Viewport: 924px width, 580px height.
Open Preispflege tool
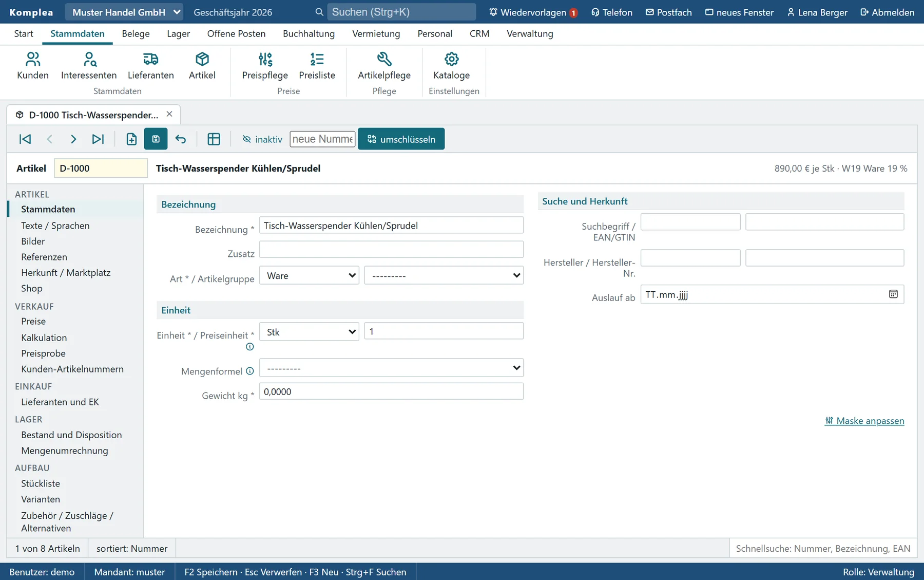click(x=265, y=66)
